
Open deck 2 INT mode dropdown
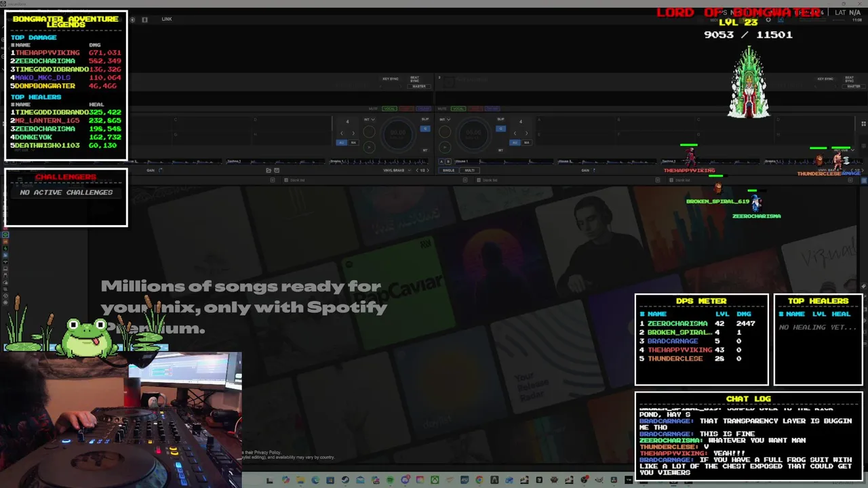point(445,119)
